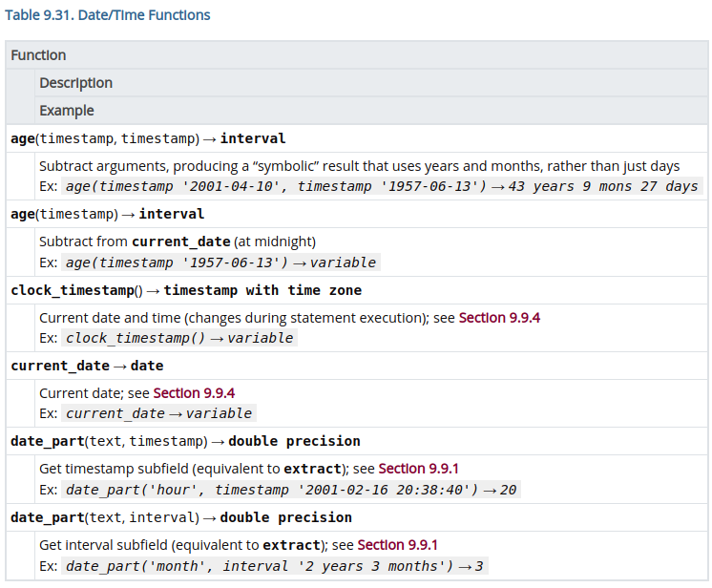Click the single-argument age(timestamp) signature
712x588 pixels.
click(107, 214)
